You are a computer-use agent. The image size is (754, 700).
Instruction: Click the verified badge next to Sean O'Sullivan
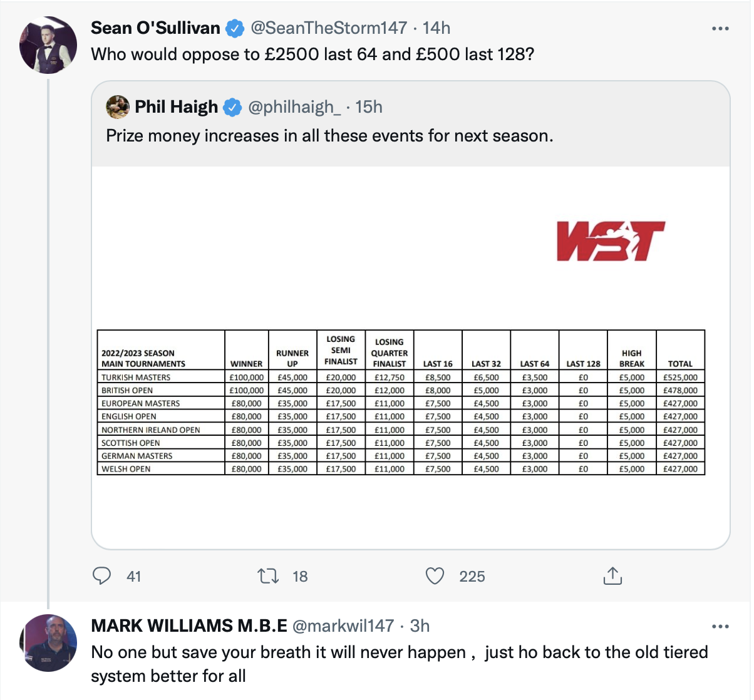(235, 28)
